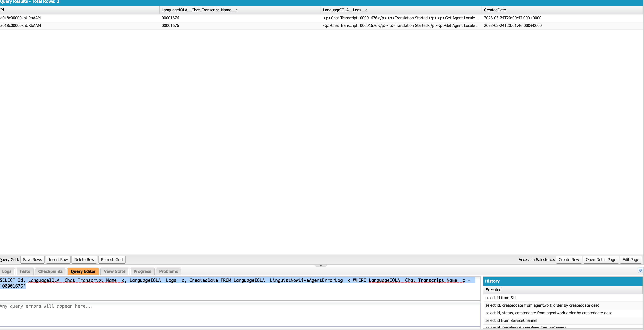Image resolution: width=644 pixels, height=330 pixels.
Task: Click the Save Rows button
Action: 32,259
